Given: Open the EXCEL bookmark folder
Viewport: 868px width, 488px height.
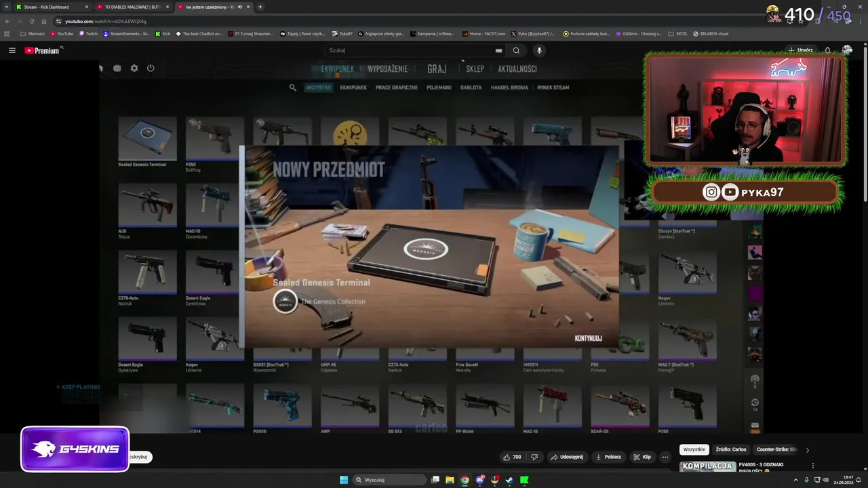Looking at the screenshot, I should point(677,33).
